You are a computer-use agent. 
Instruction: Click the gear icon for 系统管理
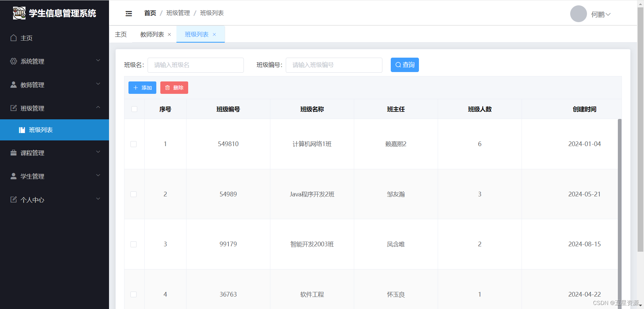[13, 61]
